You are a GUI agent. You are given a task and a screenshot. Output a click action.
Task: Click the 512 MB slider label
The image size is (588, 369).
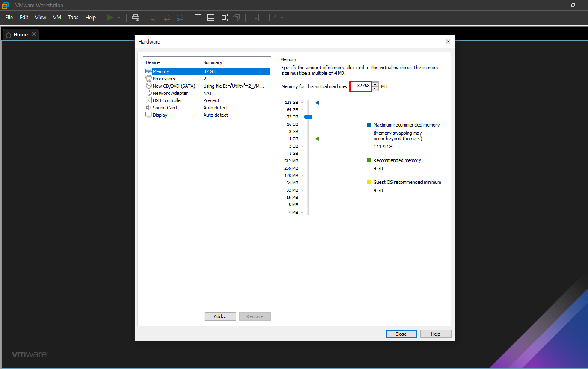click(x=291, y=161)
